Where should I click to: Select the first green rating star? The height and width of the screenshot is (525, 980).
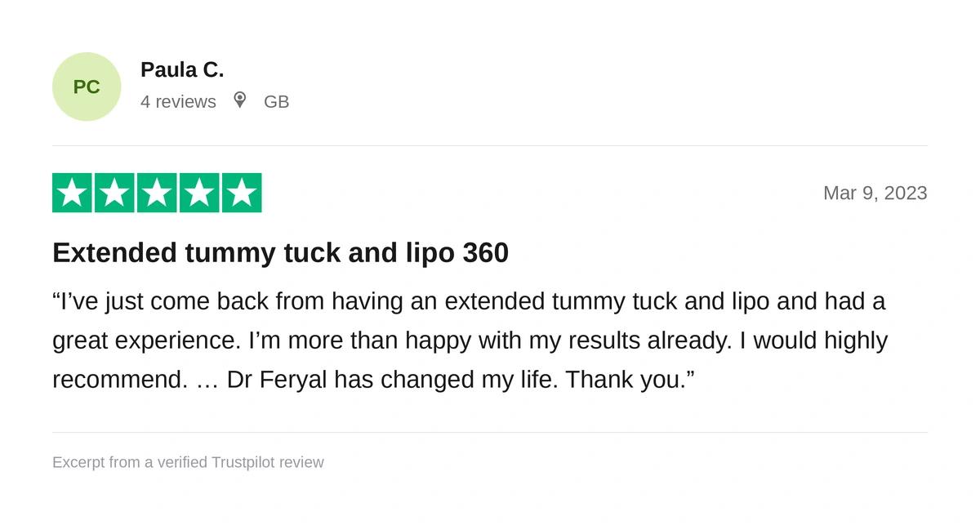pos(72,193)
